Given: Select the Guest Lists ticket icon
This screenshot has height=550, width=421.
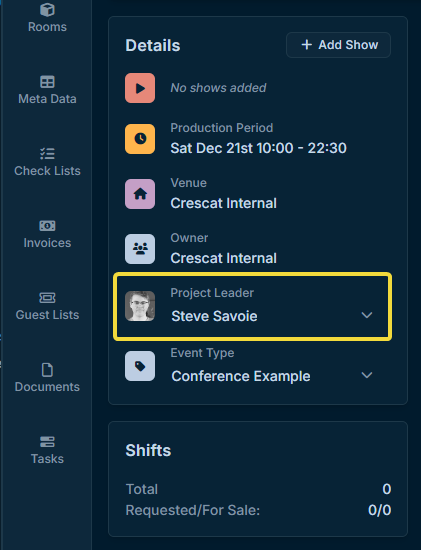Looking at the screenshot, I should [x=47, y=298].
